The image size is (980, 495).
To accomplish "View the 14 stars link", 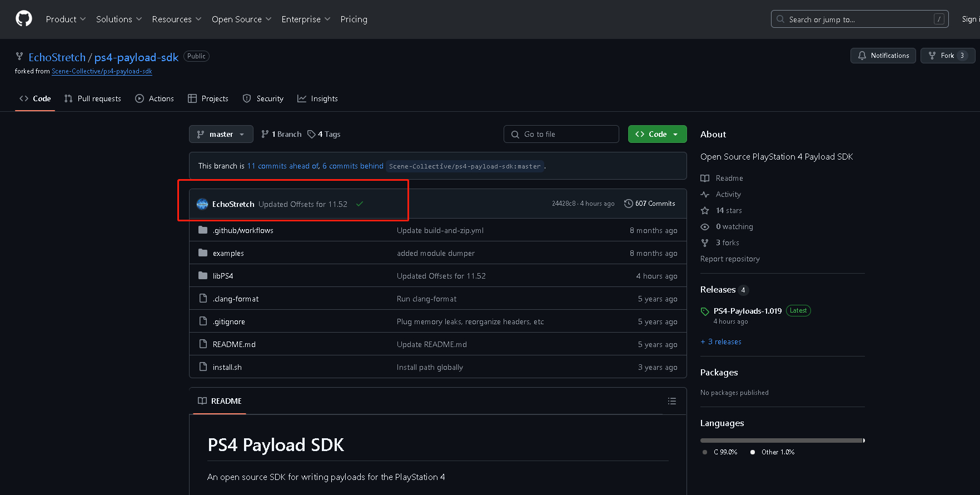I will (x=722, y=210).
